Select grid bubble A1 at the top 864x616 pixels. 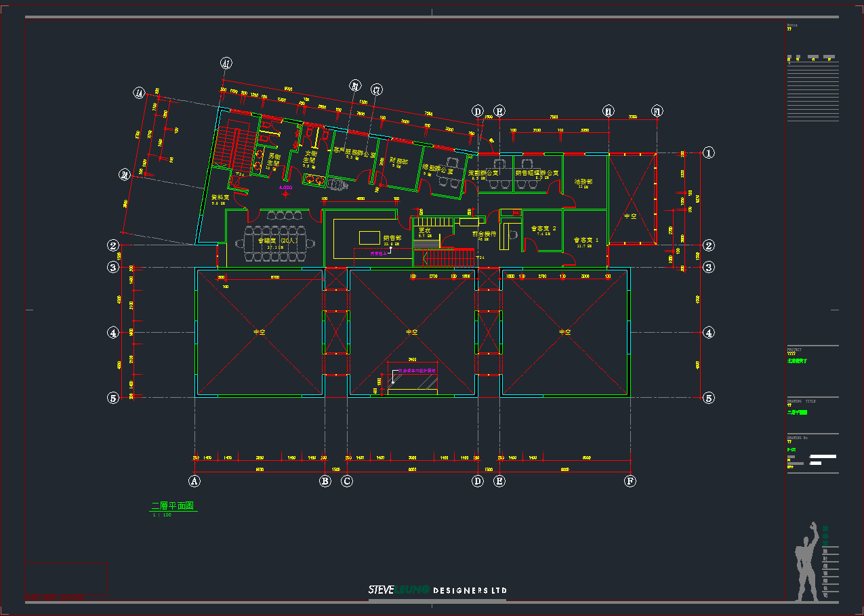pyautogui.click(x=226, y=64)
